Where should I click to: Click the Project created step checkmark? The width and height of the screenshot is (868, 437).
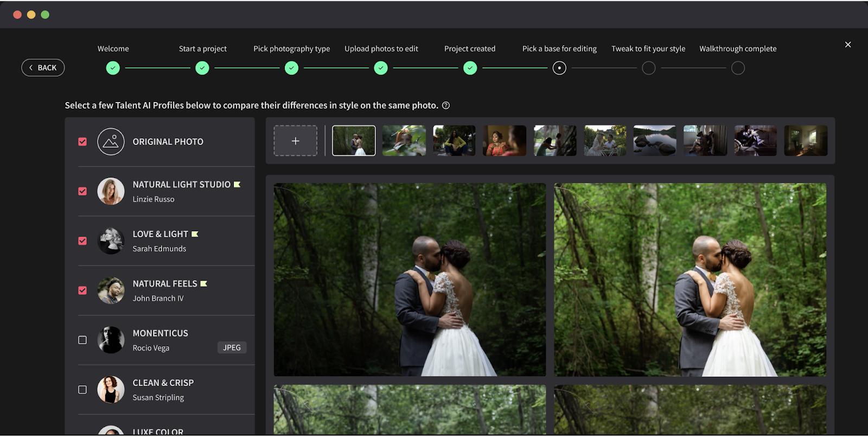(x=470, y=68)
